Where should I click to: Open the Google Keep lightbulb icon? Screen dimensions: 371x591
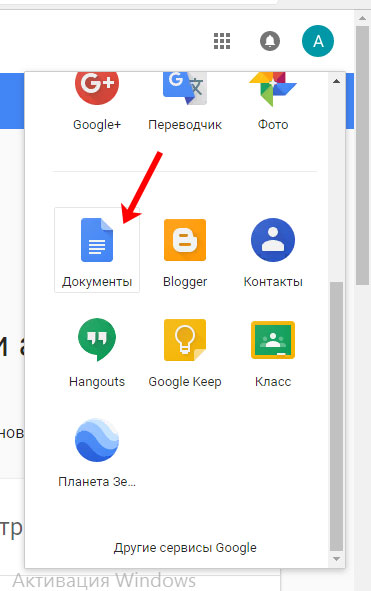click(185, 340)
